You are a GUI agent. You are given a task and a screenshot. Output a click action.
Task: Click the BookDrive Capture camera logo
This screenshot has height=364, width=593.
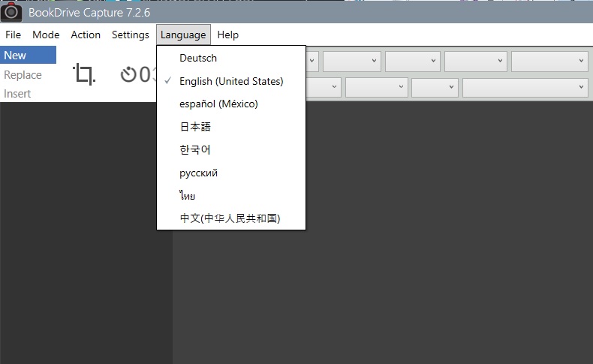coord(11,12)
